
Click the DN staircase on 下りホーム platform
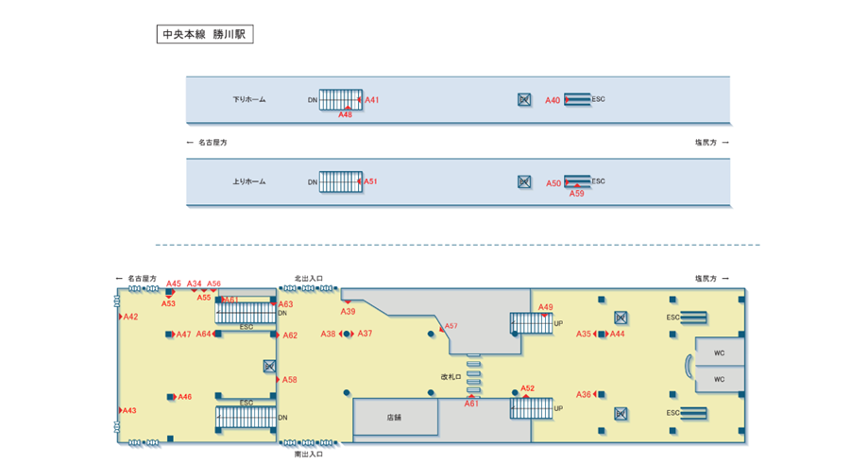340,99
